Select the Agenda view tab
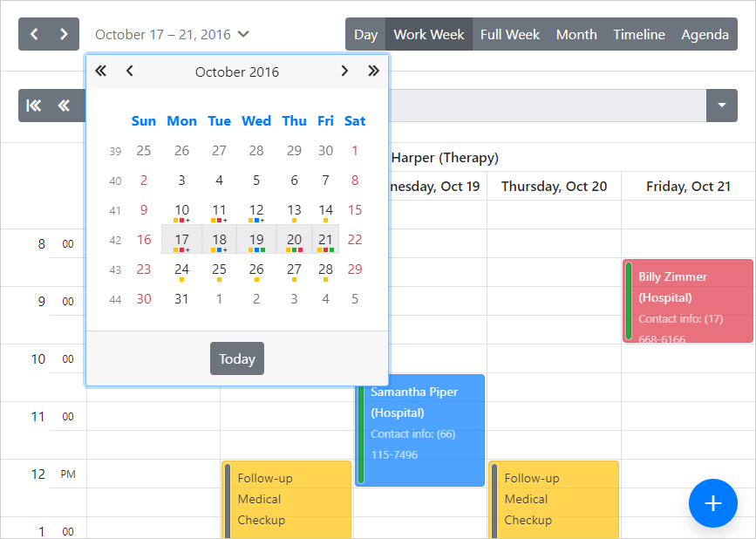The width and height of the screenshot is (756, 539). coord(705,34)
